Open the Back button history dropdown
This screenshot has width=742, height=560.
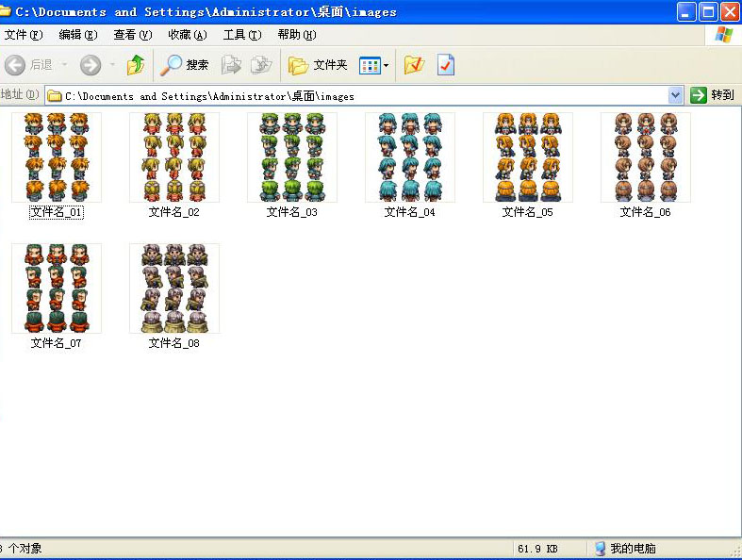click(x=65, y=65)
